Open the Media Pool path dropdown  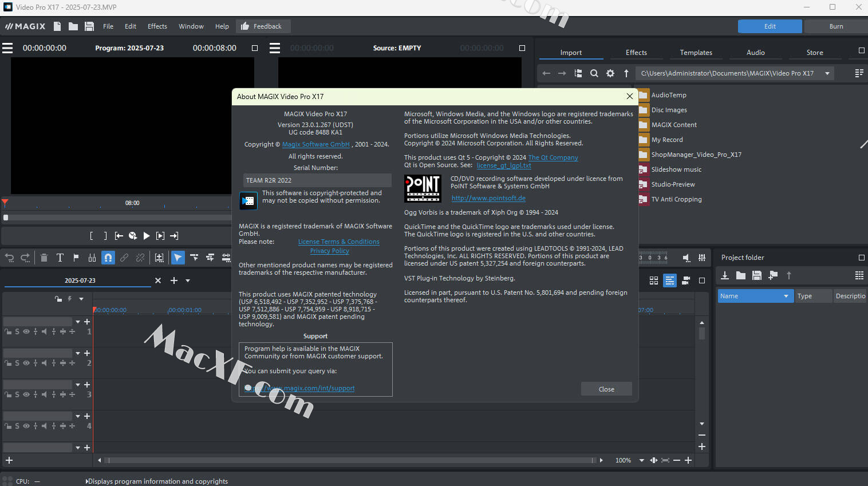[827, 73]
